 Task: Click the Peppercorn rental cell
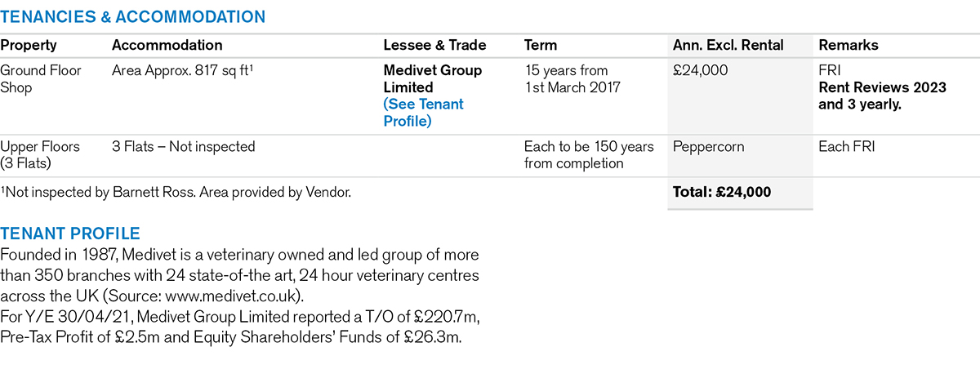707,147
